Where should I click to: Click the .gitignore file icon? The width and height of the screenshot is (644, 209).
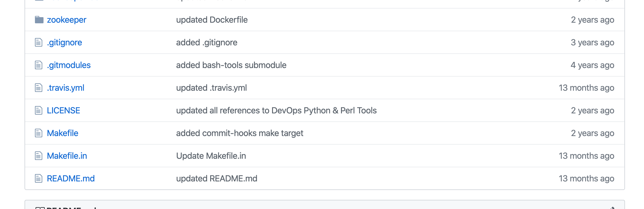click(38, 42)
